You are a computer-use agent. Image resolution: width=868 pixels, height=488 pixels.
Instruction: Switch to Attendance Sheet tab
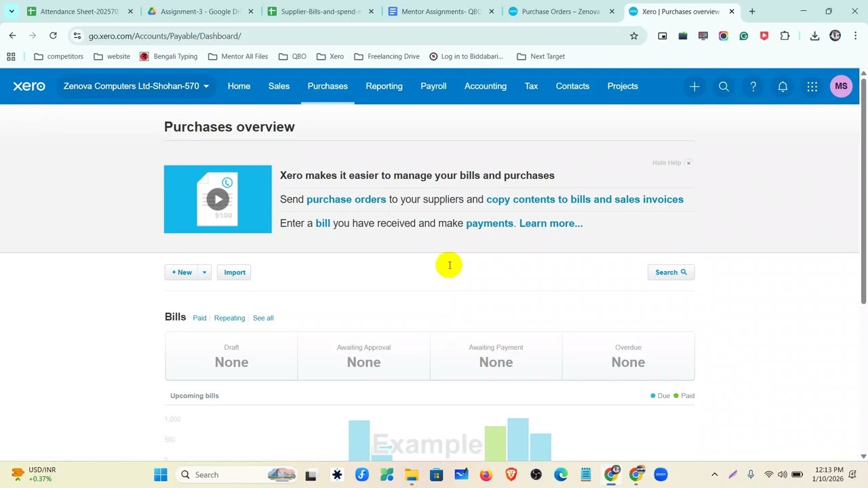(x=79, y=12)
